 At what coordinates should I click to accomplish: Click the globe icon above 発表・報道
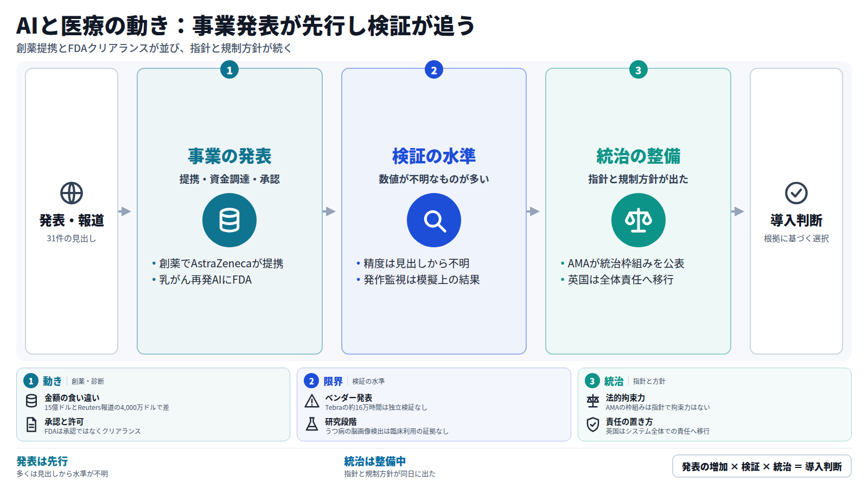[72, 193]
